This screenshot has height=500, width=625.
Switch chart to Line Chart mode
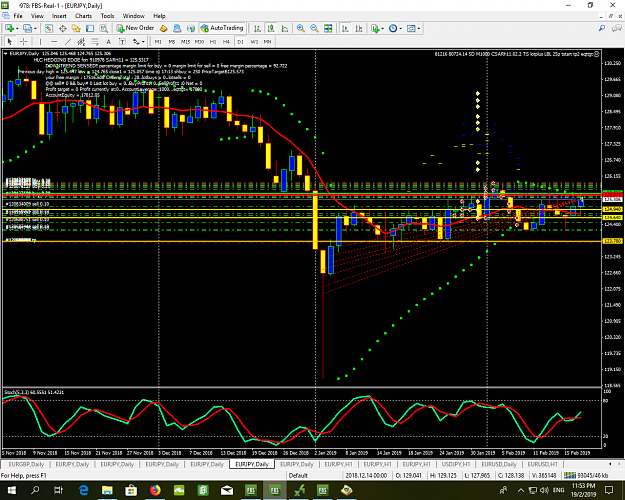click(285, 28)
